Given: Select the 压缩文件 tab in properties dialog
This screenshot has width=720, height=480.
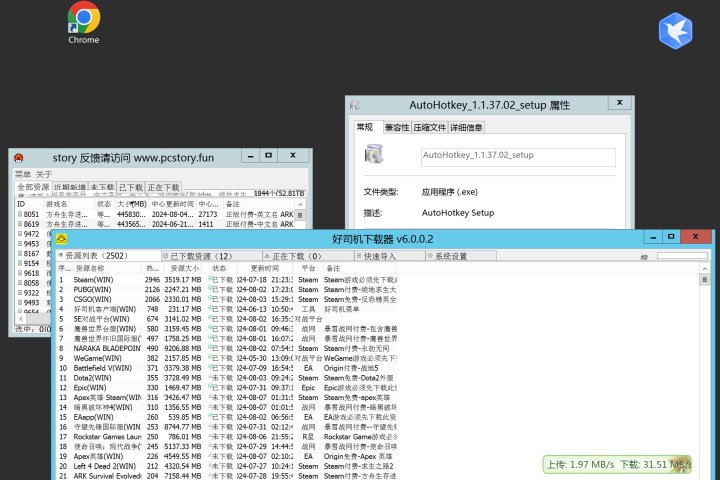Looking at the screenshot, I should pos(429,128).
